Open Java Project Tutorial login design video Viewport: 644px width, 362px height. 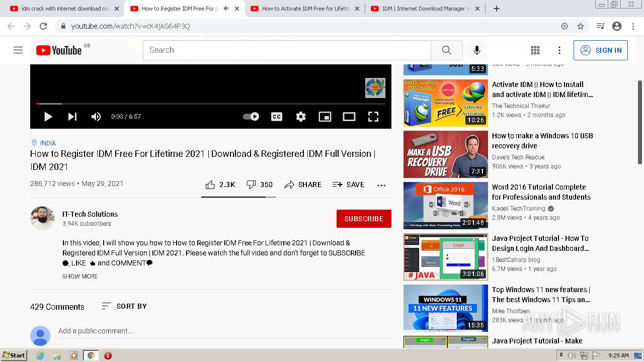click(x=446, y=257)
